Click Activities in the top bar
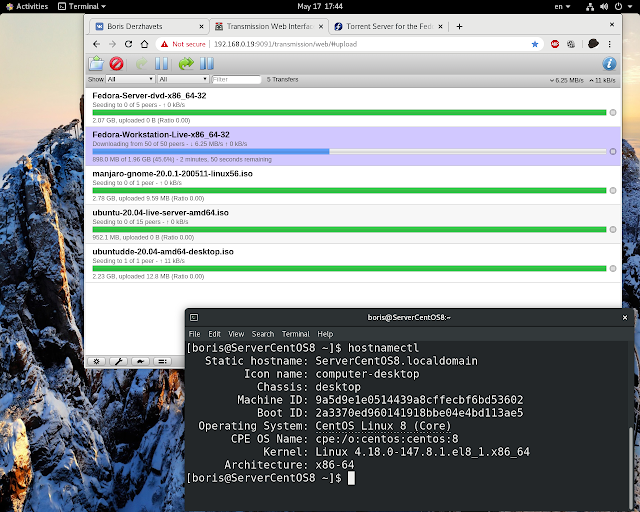The width and height of the screenshot is (640, 512). [x=27, y=7]
